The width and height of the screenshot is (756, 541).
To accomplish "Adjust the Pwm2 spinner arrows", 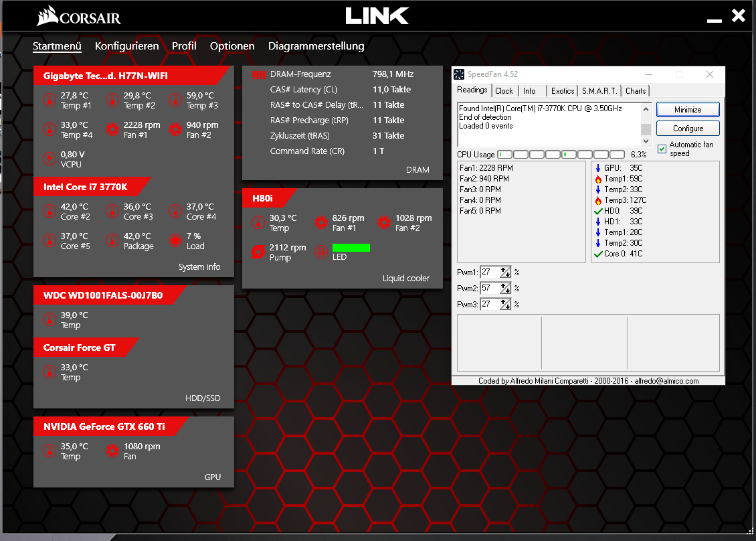I will 505,288.
